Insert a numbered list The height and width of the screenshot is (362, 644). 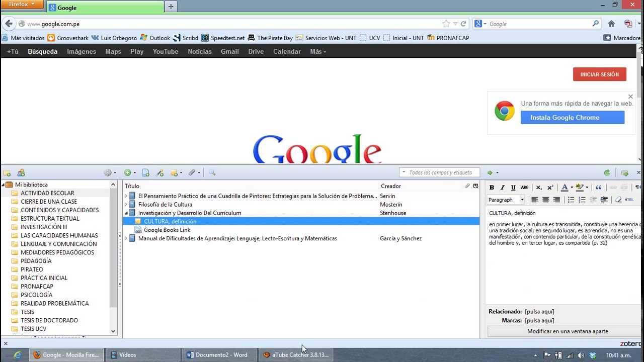point(582,200)
